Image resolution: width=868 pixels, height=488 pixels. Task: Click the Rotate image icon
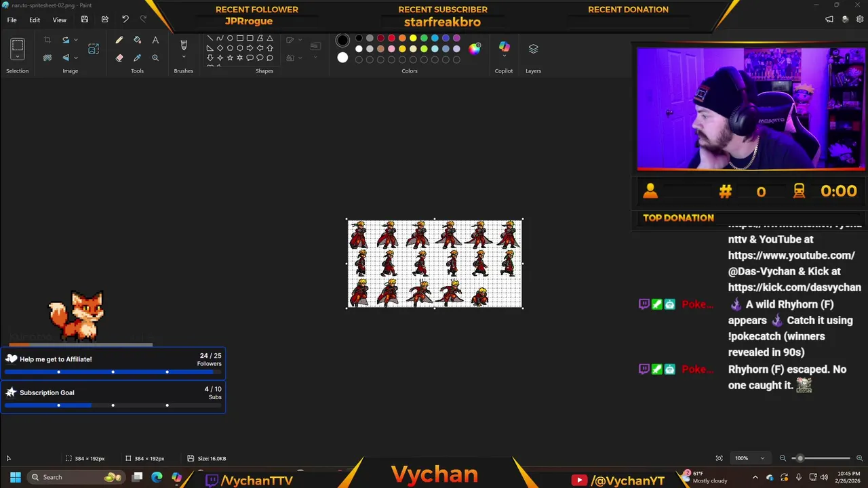(66, 41)
